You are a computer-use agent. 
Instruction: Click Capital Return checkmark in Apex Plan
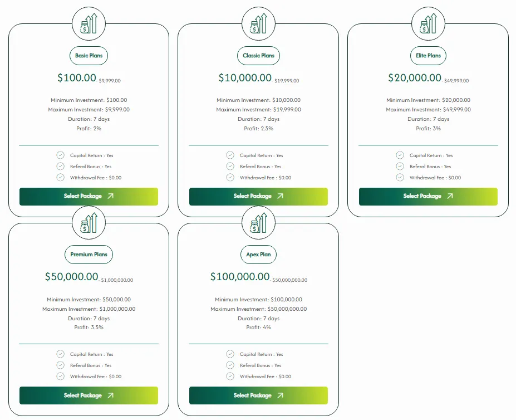[230, 354]
